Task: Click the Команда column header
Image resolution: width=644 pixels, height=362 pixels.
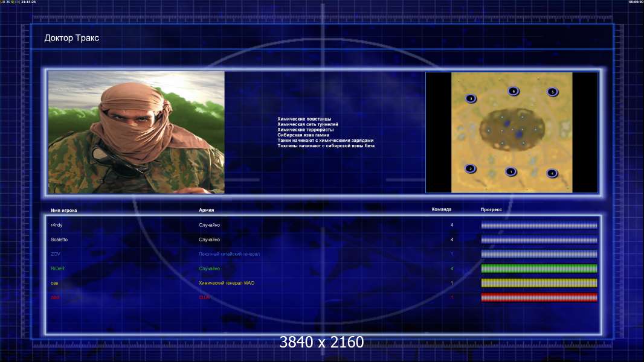Action: pyautogui.click(x=442, y=209)
